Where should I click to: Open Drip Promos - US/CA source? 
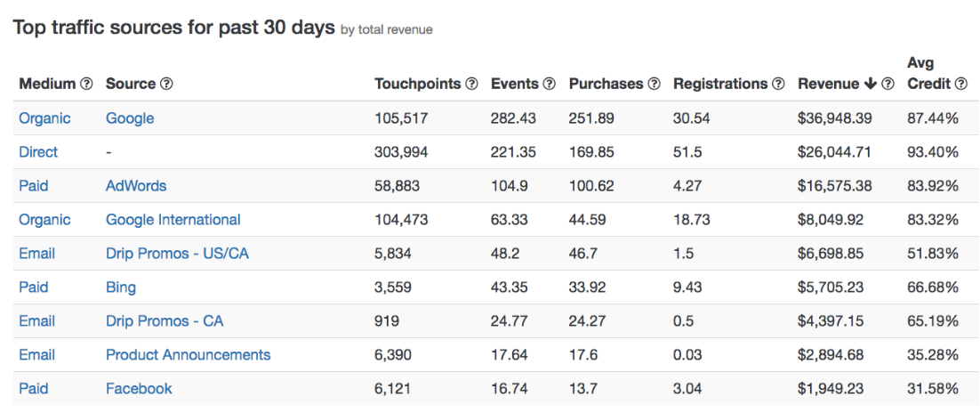point(177,254)
